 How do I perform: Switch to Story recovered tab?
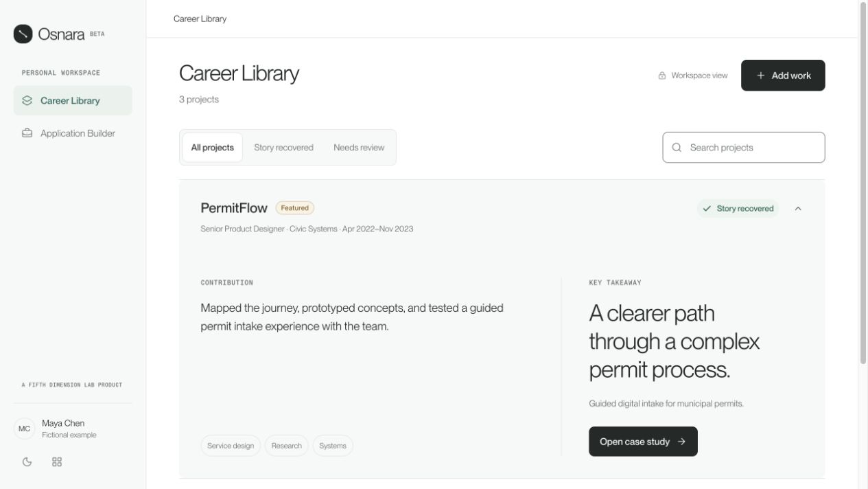[x=283, y=148]
